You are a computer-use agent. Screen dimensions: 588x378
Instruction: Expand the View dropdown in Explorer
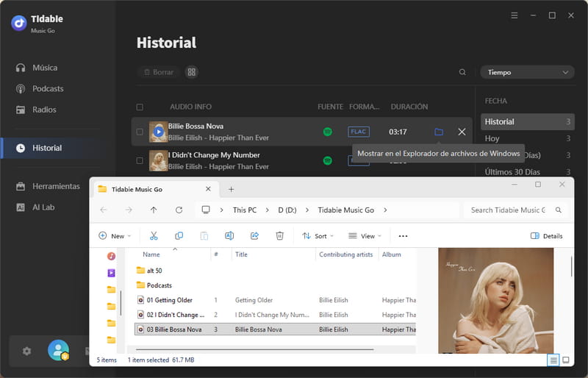tap(366, 236)
